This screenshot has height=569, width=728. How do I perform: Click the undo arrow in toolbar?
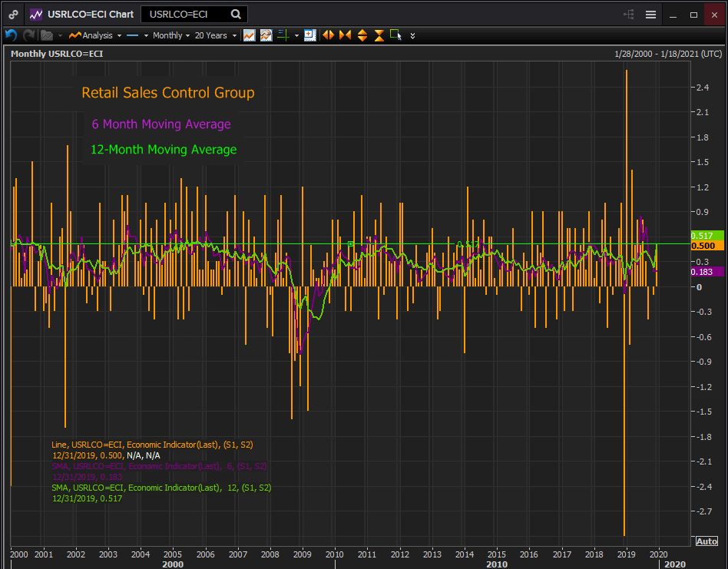tap(11, 35)
